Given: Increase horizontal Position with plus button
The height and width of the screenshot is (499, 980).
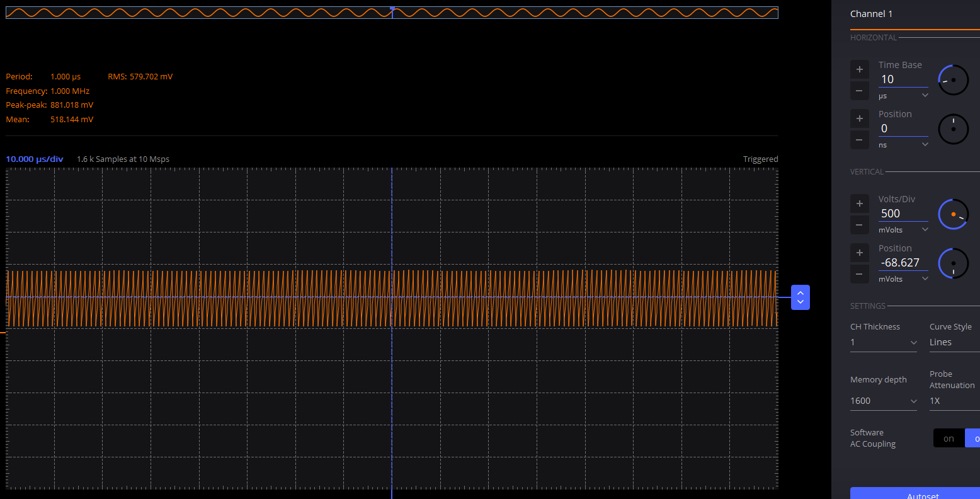Looking at the screenshot, I should pyautogui.click(x=859, y=118).
